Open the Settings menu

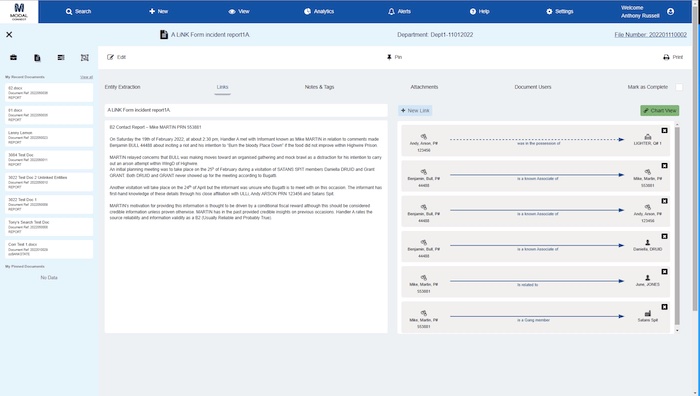coord(559,12)
